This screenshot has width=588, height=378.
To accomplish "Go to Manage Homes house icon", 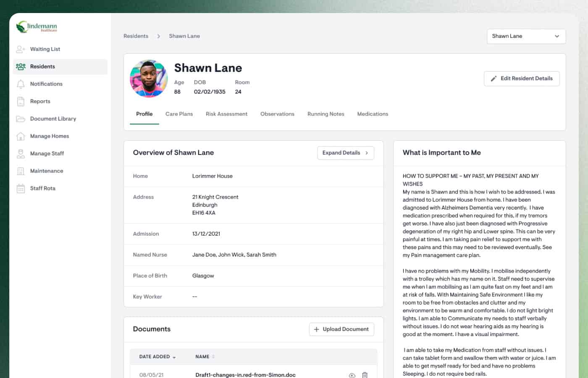I will [x=21, y=136].
